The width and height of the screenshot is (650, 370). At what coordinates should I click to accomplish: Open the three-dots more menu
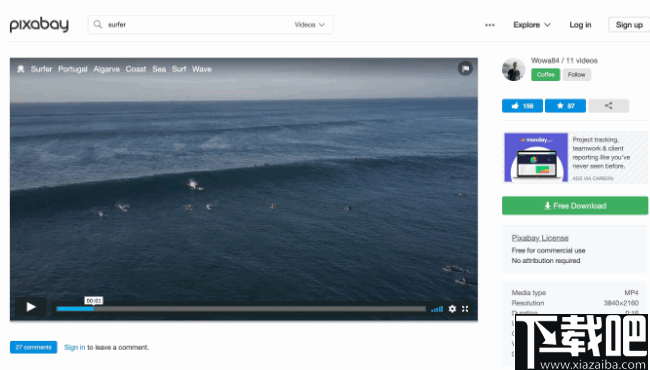pos(490,25)
